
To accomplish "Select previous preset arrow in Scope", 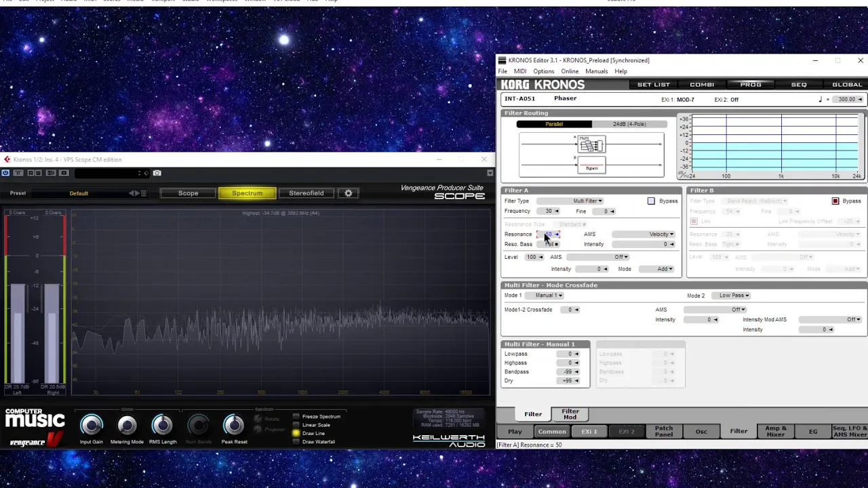I will (132, 193).
